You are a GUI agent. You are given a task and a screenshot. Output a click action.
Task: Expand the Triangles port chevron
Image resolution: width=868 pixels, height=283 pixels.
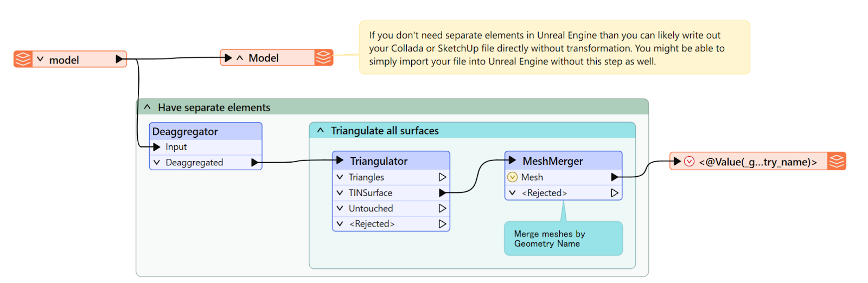click(340, 177)
